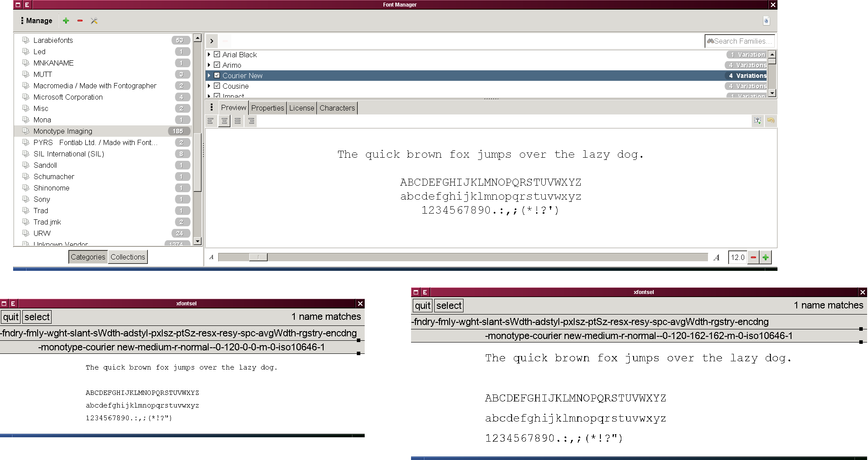Image resolution: width=868 pixels, height=460 pixels.
Task: Select the Shinonome category
Action: coord(103,188)
